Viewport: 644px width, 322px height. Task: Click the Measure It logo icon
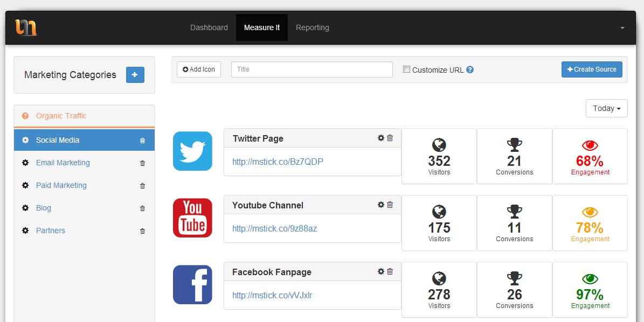[25, 27]
